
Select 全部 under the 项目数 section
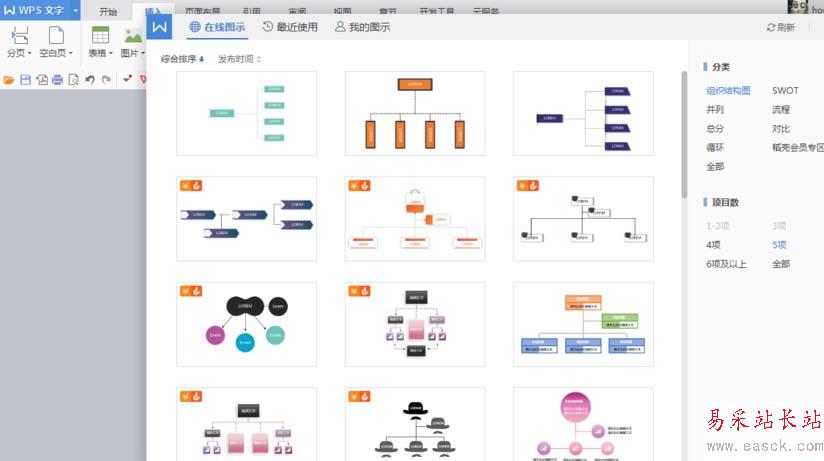click(x=781, y=264)
